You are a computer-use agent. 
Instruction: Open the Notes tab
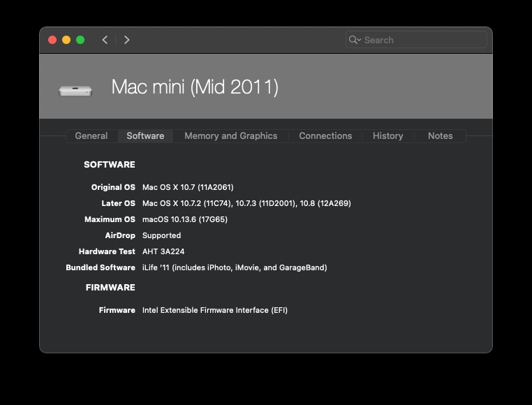click(440, 135)
